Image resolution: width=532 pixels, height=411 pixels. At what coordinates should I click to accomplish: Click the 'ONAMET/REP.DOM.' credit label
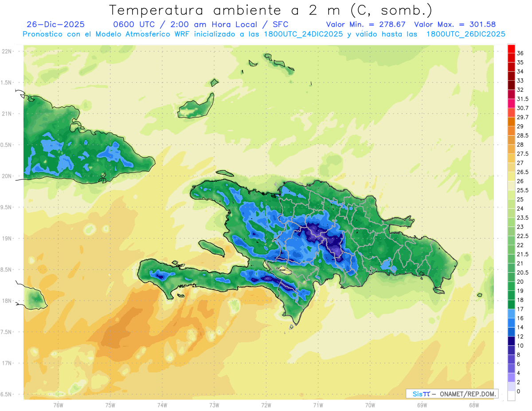coord(468,394)
